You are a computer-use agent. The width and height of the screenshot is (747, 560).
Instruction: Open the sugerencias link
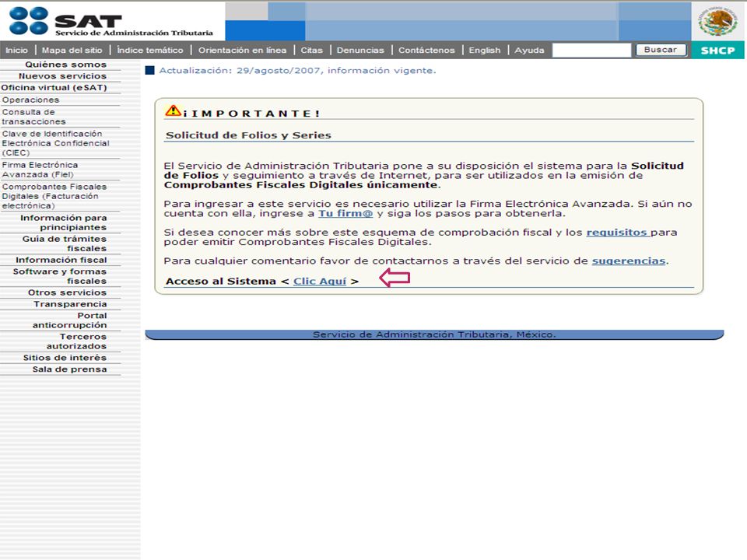click(x=629, y=261)
